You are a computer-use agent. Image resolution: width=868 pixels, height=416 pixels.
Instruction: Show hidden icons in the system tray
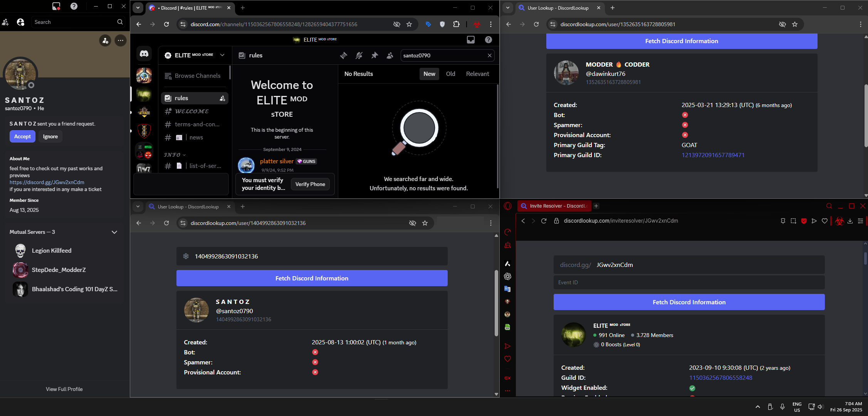[757, 407]
